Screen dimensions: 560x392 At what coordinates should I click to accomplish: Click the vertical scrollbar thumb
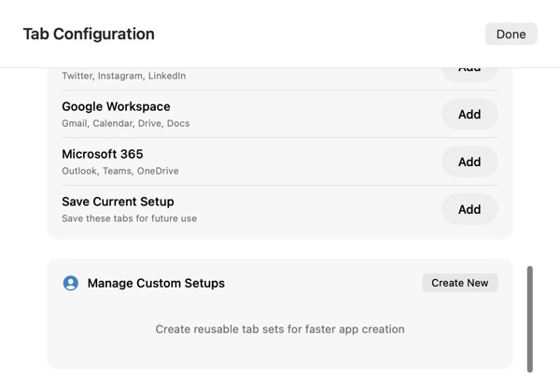coord(529,319)
